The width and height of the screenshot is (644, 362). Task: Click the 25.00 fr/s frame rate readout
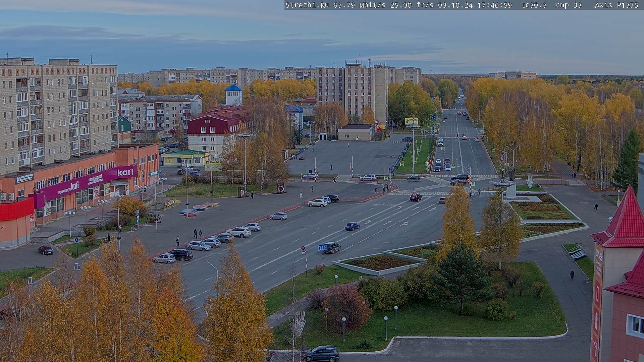pyautogui.click(x=412, y=5)
